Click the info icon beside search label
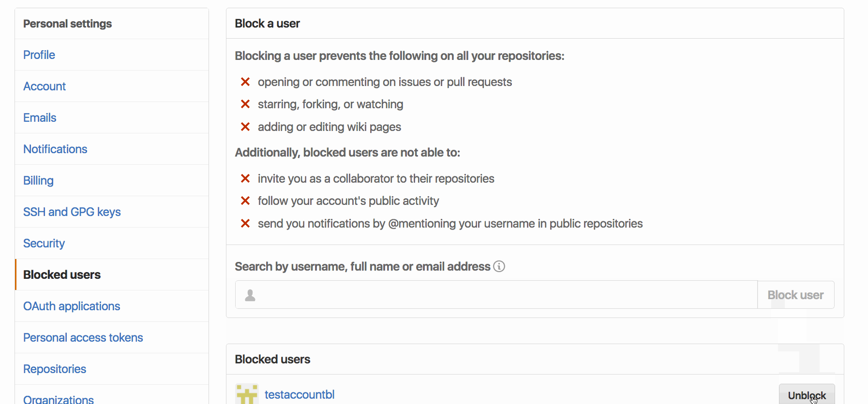This screenshot has width=868, height=404. coord(499,266)
